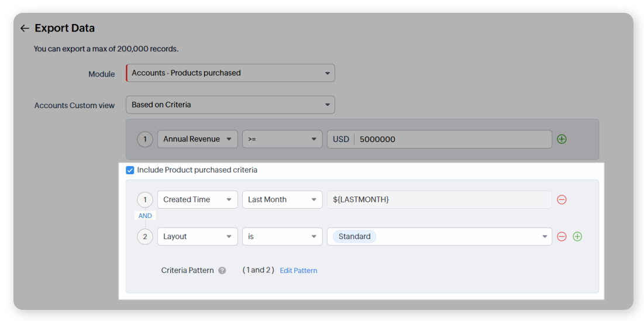
Task: Click the Edit Pattern link
Action: [298, 271]
